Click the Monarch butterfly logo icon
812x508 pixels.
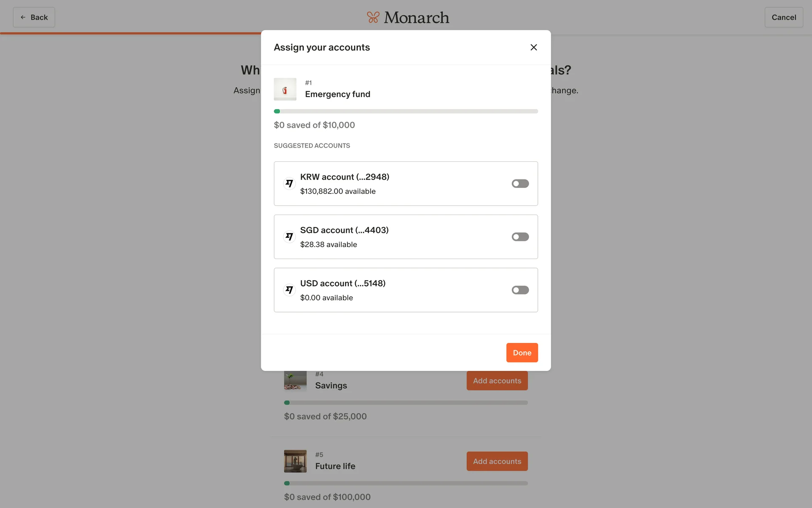[373, 17]
